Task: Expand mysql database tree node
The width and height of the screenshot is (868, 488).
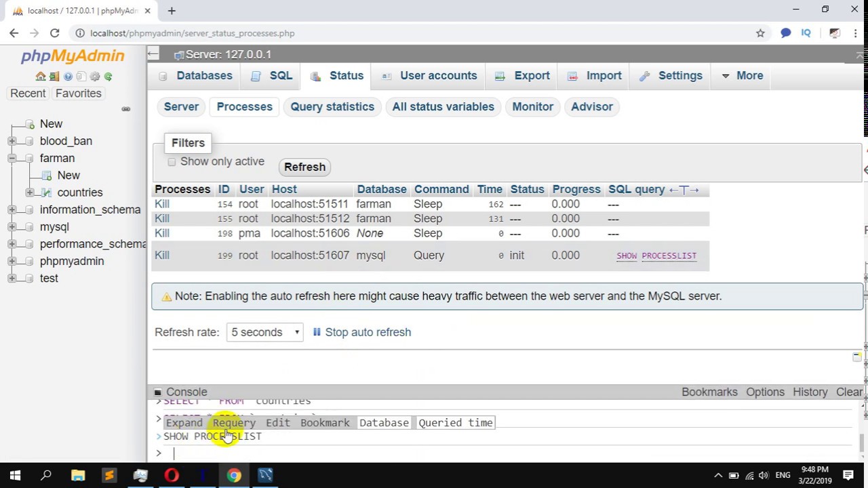Action: coord(12,227)
